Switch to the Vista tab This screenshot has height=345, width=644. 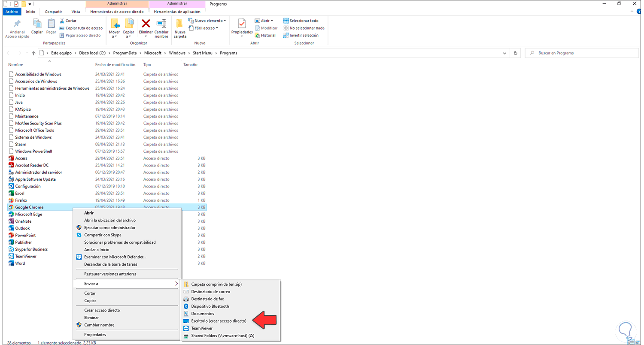(x=76, y=12)
